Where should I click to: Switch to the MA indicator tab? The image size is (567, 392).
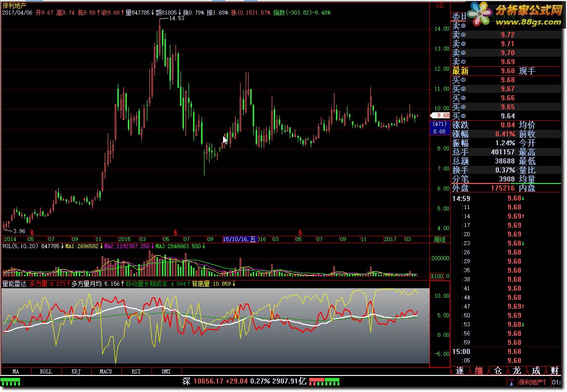tap(16, 371)
